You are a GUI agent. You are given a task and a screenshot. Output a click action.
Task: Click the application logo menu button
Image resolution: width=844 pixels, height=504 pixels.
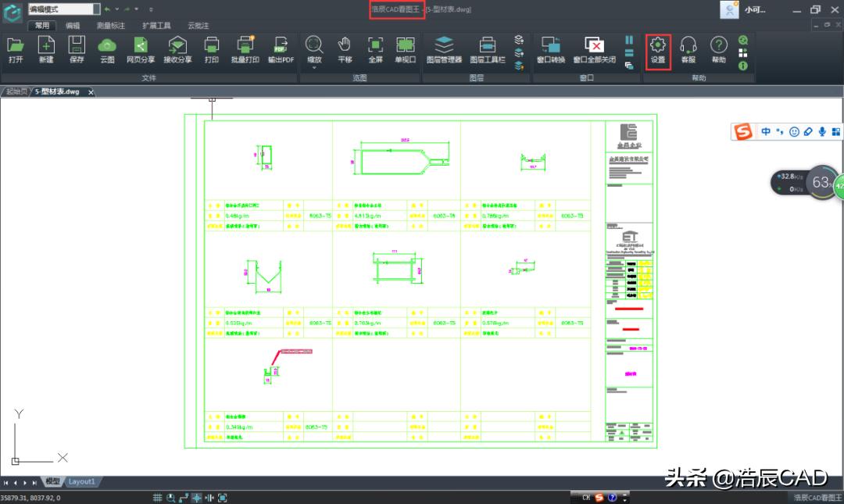pyautogui.click(x=13, y=12)
